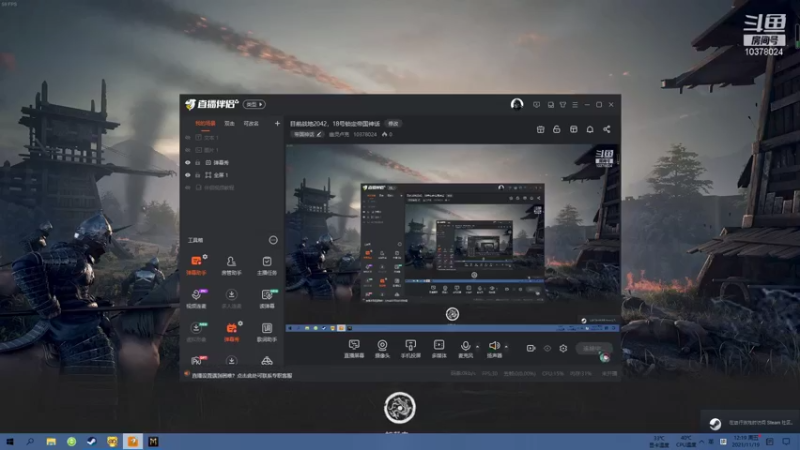This screenshot has height=450, width=800.
Task: Open Windows Start menu
Action: click(x=10, y=441)
